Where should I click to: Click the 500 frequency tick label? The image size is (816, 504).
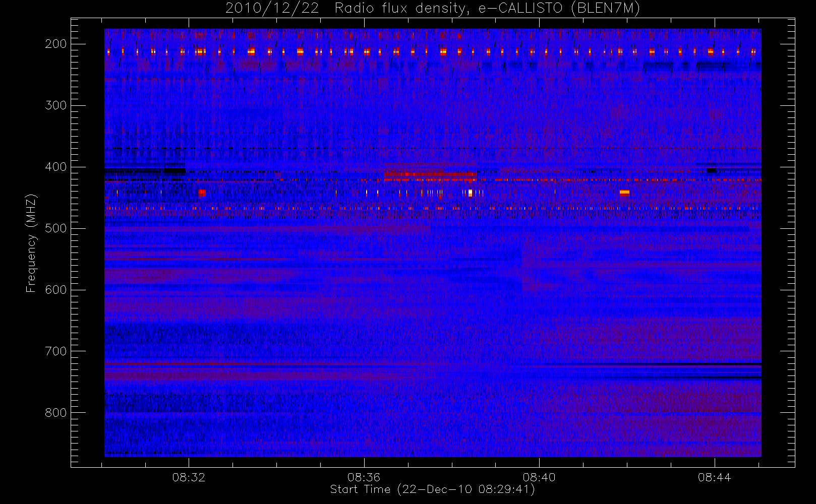click(55, 228)
